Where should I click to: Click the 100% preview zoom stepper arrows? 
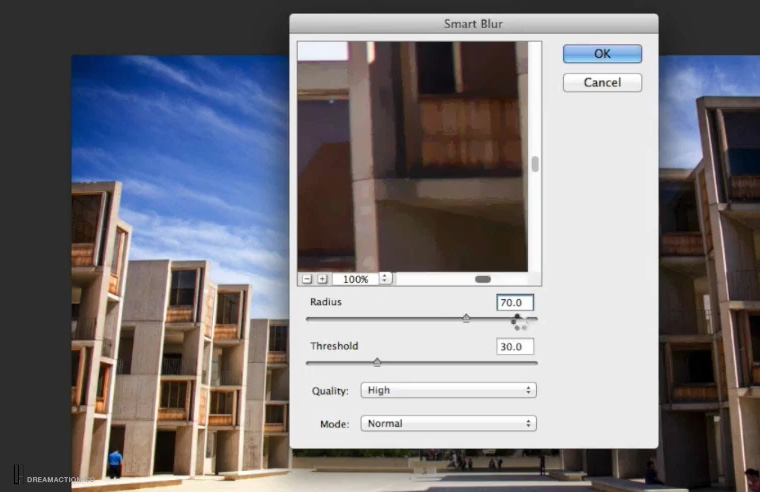pyautogui.click(x=385, y=279)
